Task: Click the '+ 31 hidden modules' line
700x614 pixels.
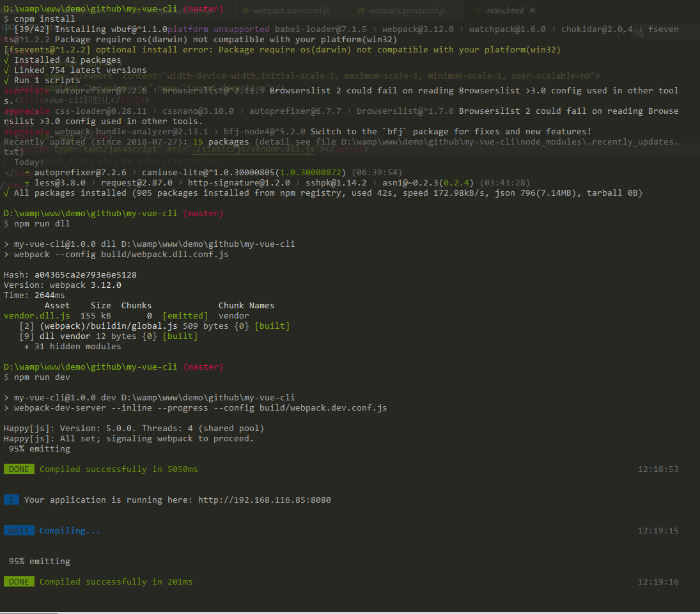Action: pyautogui.click(x=72, y=347)
